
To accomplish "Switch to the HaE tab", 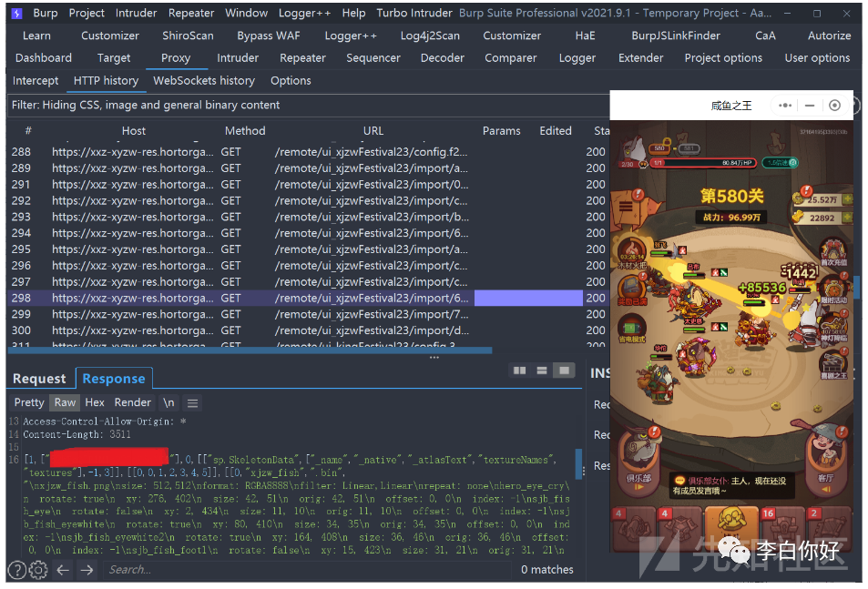I will (585, 36).
